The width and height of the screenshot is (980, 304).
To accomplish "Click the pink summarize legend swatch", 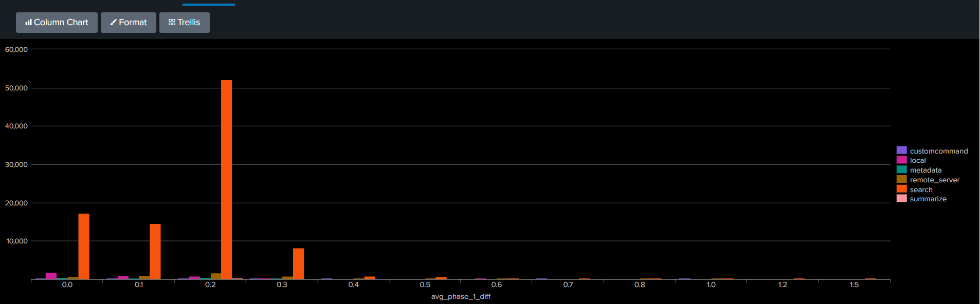I will coord(901,199).
